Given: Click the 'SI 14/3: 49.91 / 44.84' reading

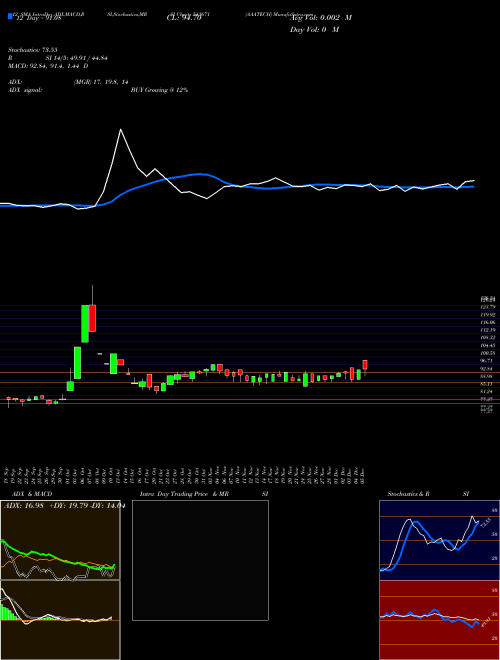Looking at the screenshot, I should tap(77, 58).
